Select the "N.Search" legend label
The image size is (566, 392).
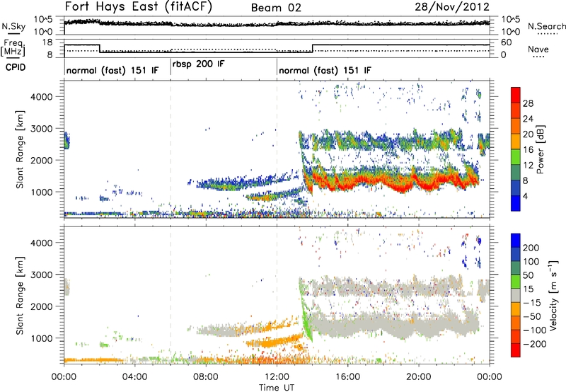[x=547, y=26]
